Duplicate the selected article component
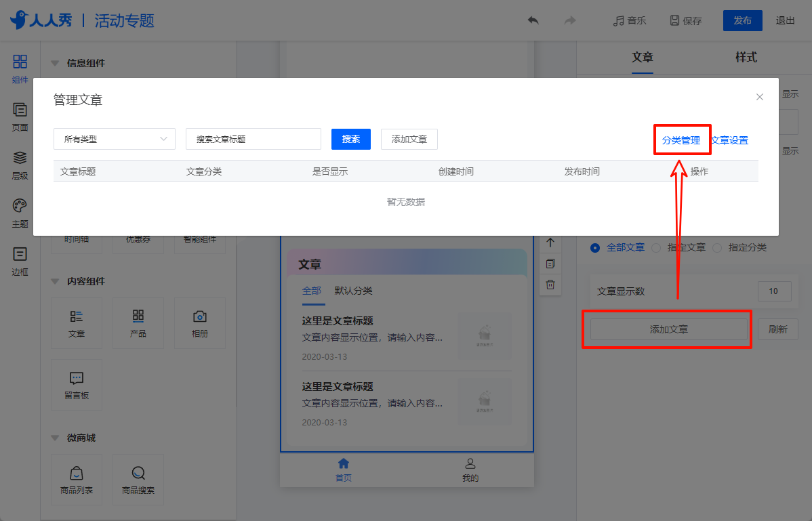The height and width of the screenshot is (521, 812). pyautogui.click(x=550, y=264)
